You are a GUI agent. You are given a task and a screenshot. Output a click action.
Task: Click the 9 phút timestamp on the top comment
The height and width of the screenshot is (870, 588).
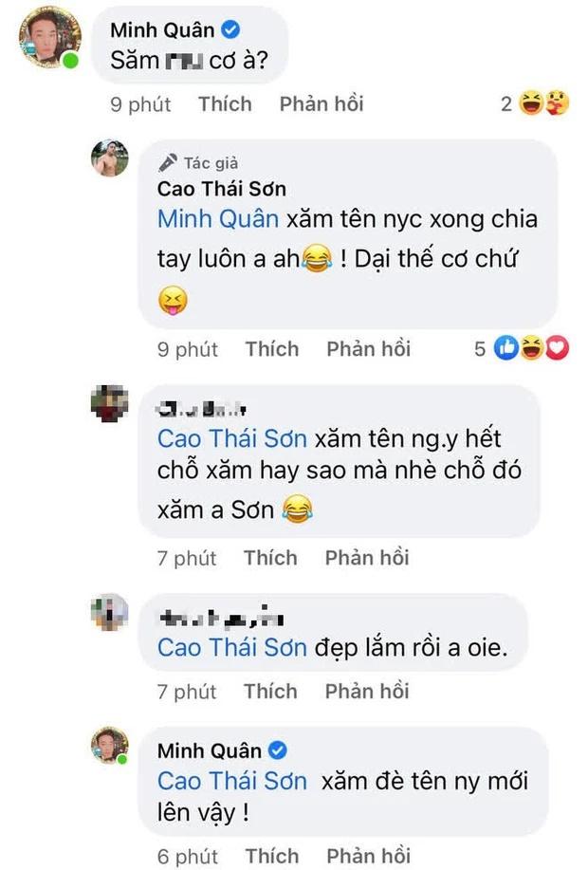tap(138, 104)
